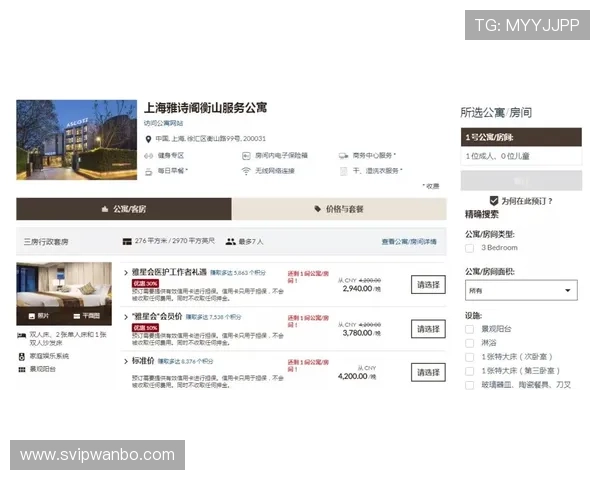Tick the 玻璃器皿、陶瓷餐具 checkbox
Viewport: 600px width, 480px height.
[470, 385]
